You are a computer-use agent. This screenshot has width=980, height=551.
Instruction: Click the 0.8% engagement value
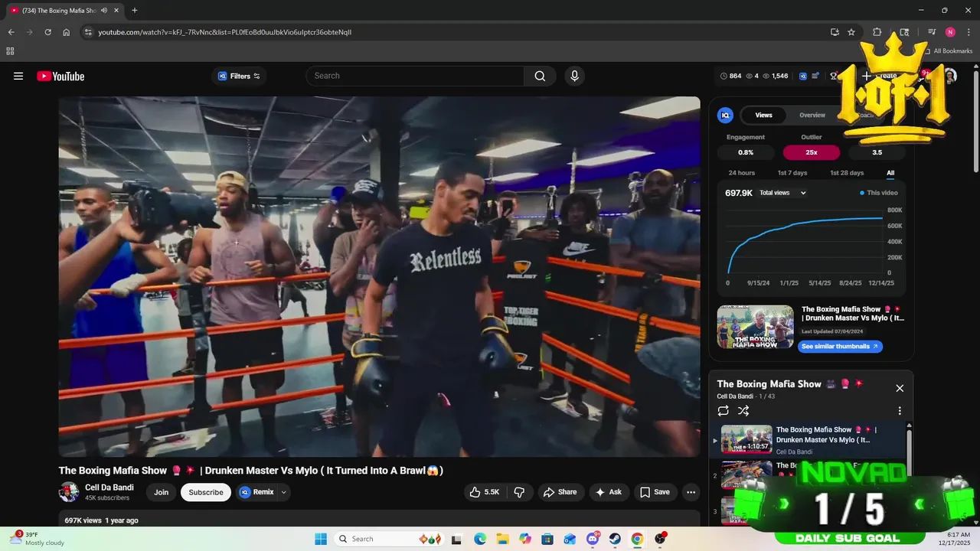click(746, 152)
